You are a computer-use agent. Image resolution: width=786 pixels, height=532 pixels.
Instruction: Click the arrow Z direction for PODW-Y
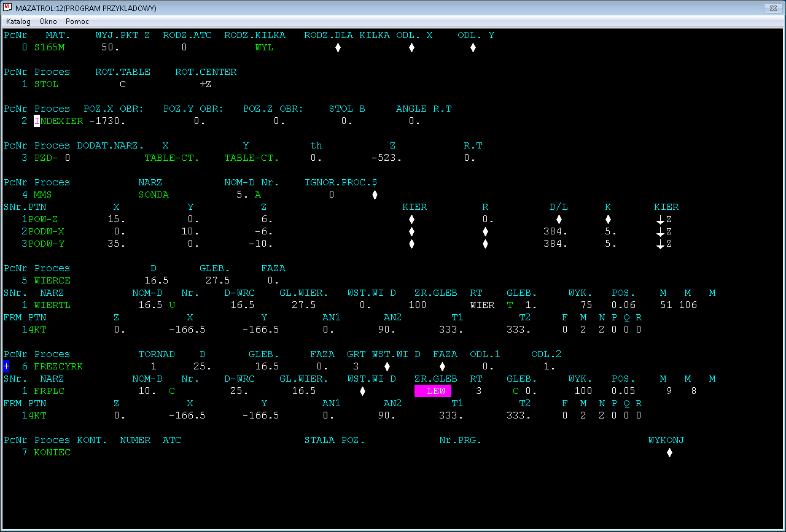664,244
